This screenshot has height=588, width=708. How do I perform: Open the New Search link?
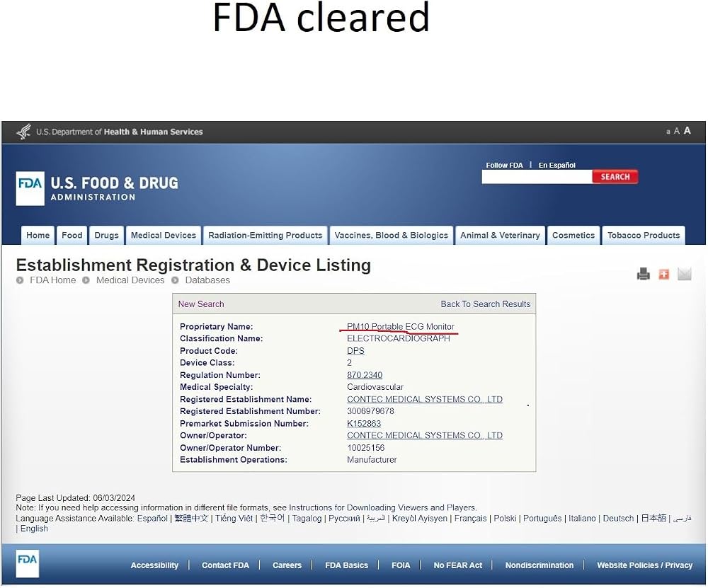tap(201, 304)
